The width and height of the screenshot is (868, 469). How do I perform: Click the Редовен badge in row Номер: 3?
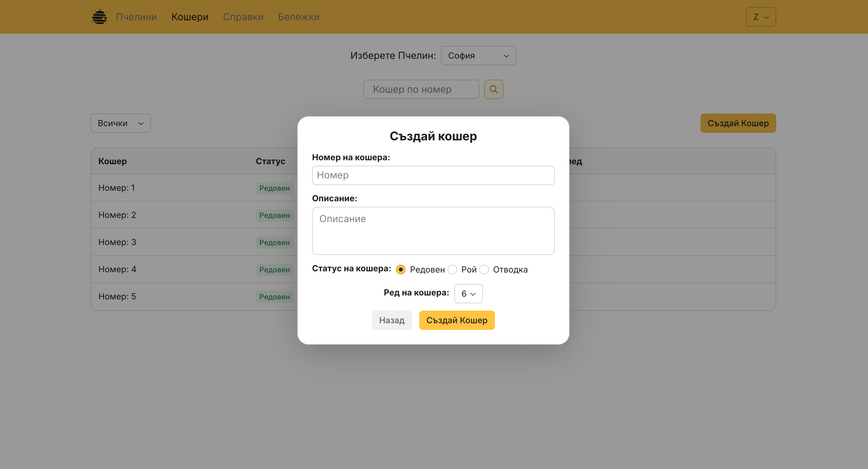pos(275,243)
